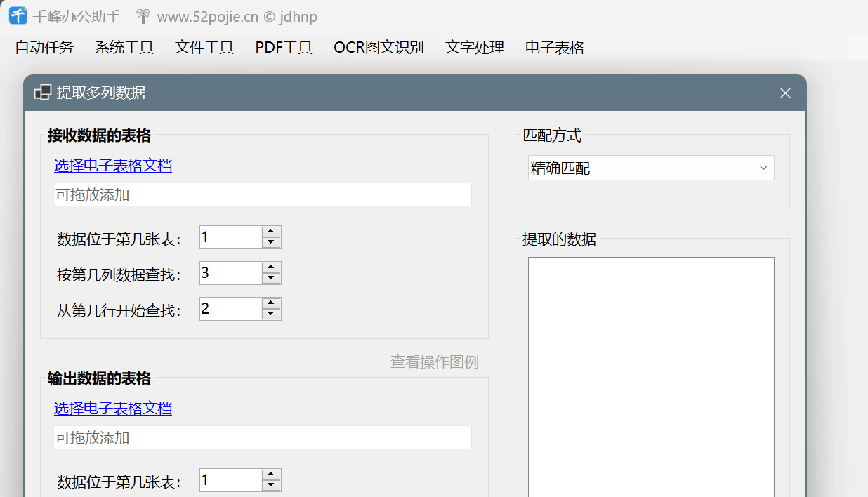Open the 电子表格 menu
The width and height of the screenshot is (868, 497).
[x=555, y=48]
